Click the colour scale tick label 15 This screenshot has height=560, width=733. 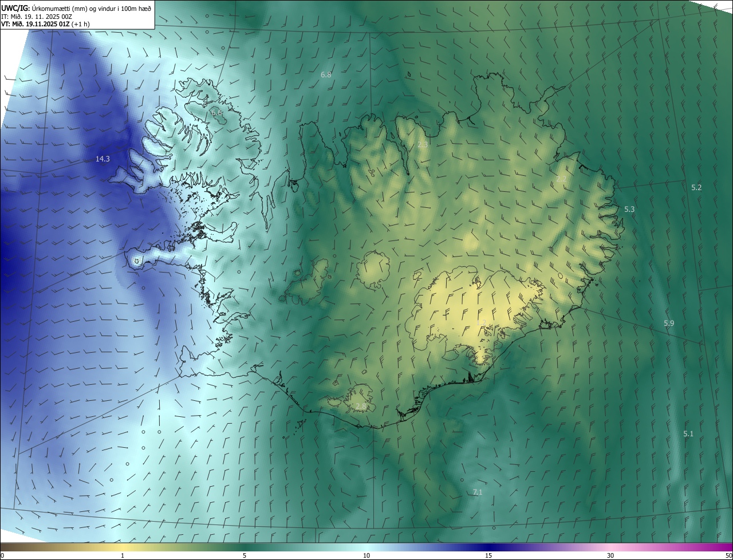point(488,555)
